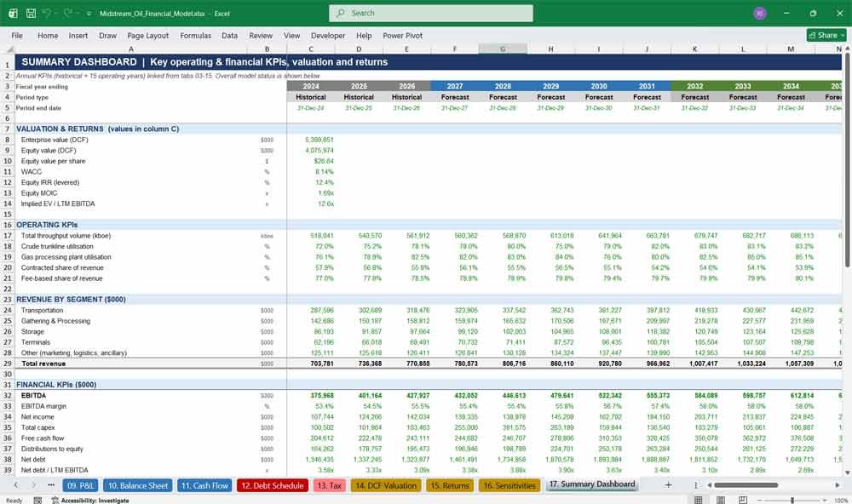852x504 pixels.
Task: Click the Excel app icon in title bar
Action: tap(13, 13)
